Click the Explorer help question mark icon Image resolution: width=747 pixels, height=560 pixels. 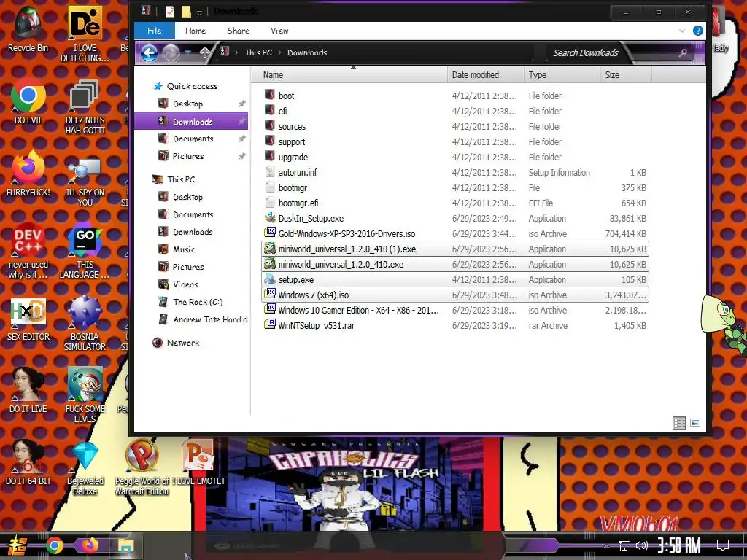pos(698,31)
